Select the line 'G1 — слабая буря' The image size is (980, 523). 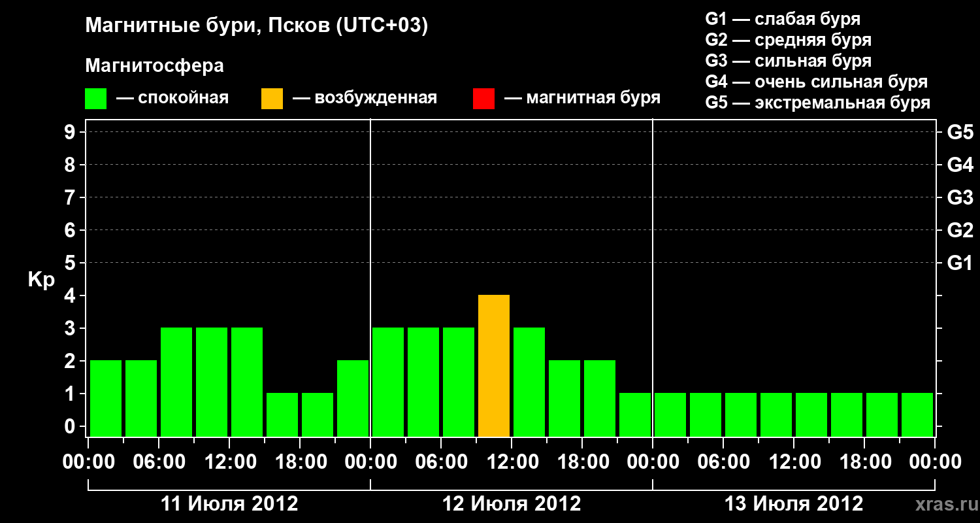(783, 18)
